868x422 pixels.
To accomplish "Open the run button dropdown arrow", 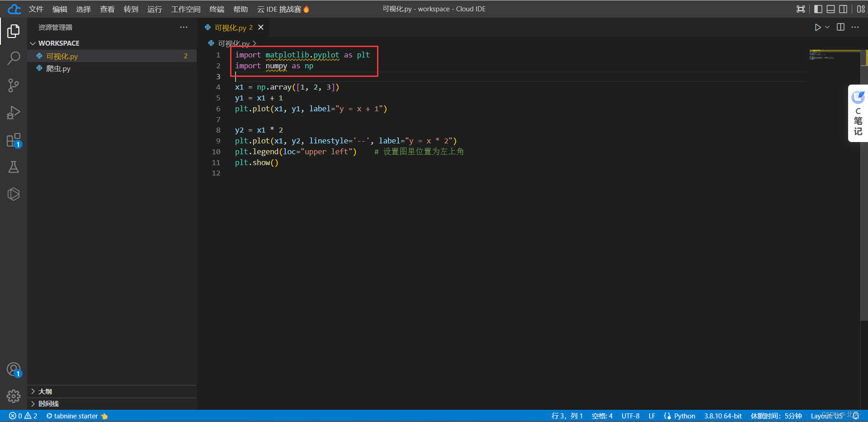I will click(827, 27).
